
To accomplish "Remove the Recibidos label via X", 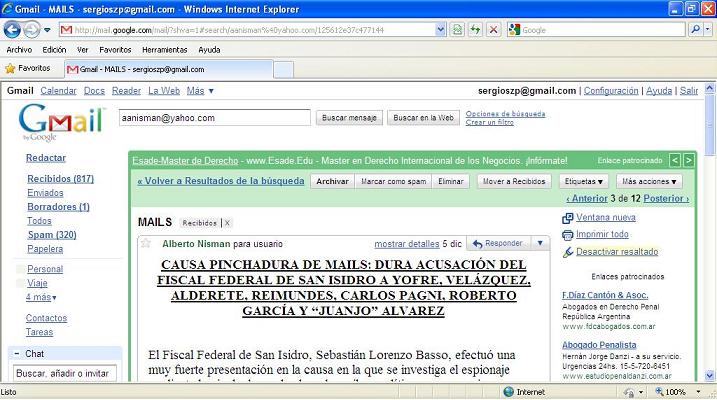I will pyautogui.click(x=227, y=223).
